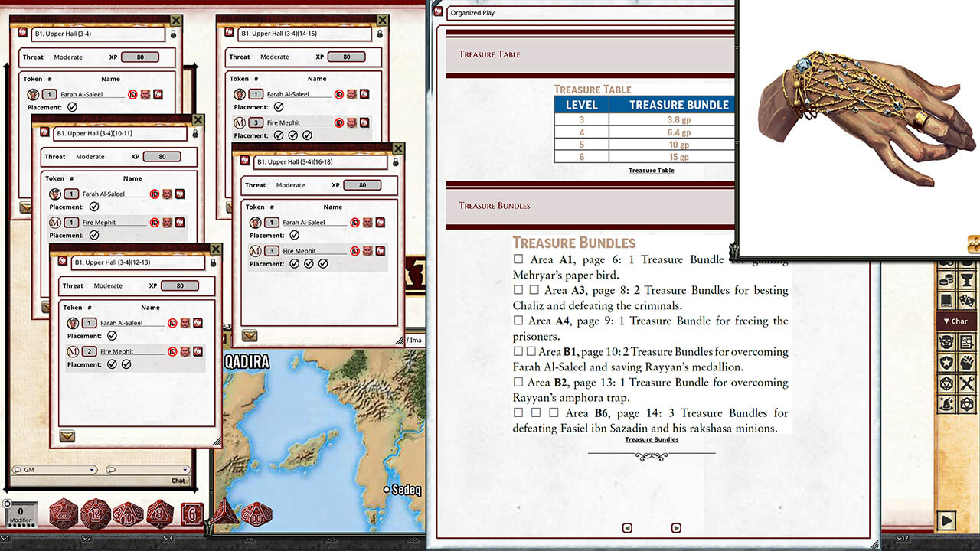This screenshot has height=551, width=980.
Task: Click the coin stack Treasure sidebar icon
Action: click(x=948, y=279)
